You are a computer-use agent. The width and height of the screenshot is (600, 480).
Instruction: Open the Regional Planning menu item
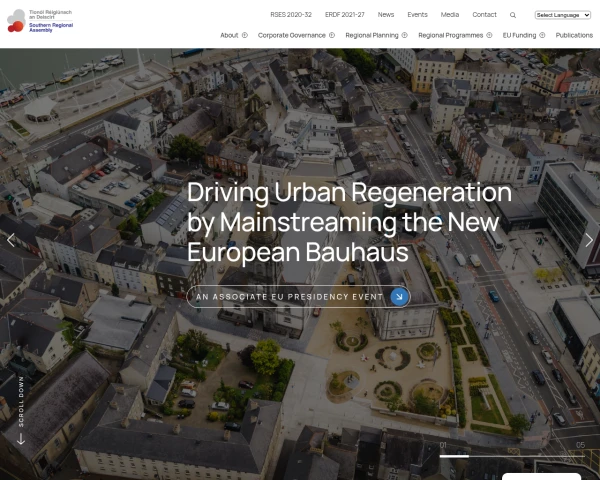pos(372,35)
